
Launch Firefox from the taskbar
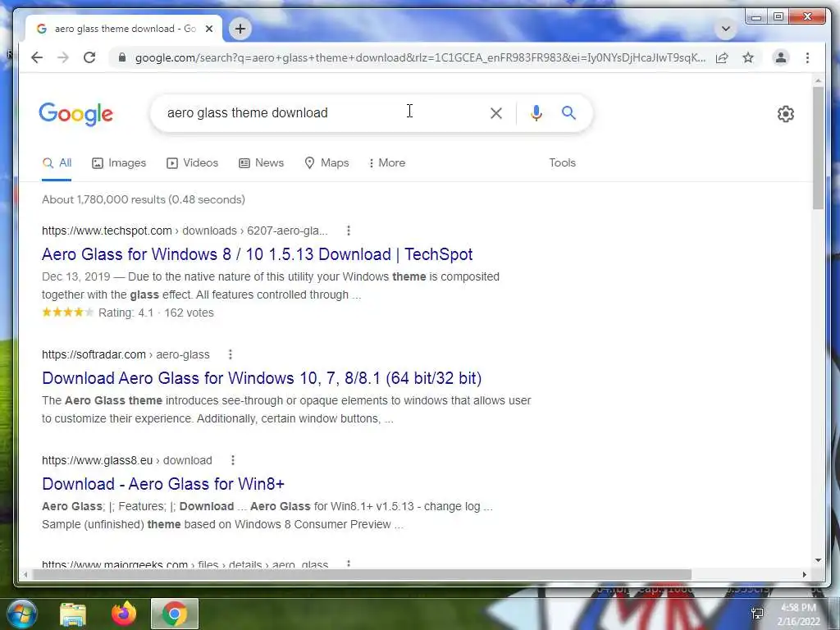tap(124, 614)
